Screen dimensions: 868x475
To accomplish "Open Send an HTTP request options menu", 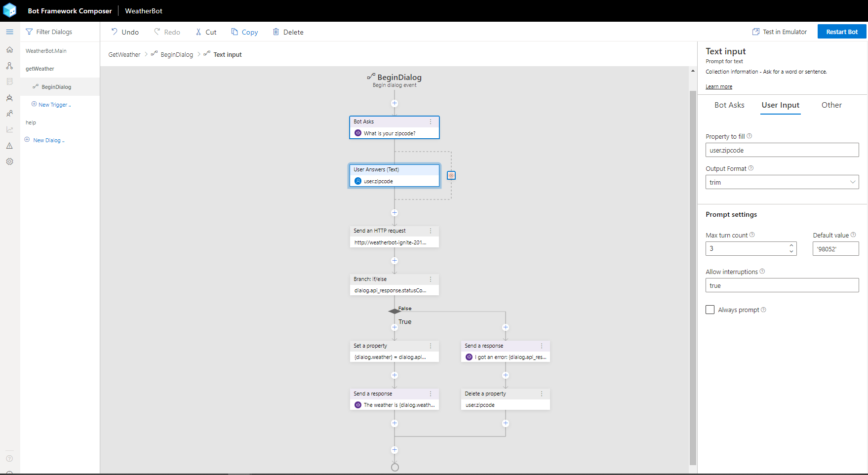I will tap(431, 231).
